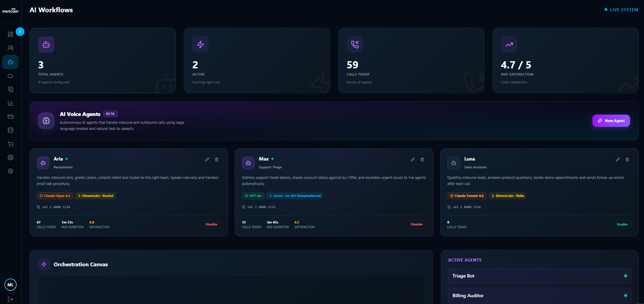The width and height of the screenshot is (644, 304).
Task: Click the empty orchestration canvas area
Action: (231, 290)
